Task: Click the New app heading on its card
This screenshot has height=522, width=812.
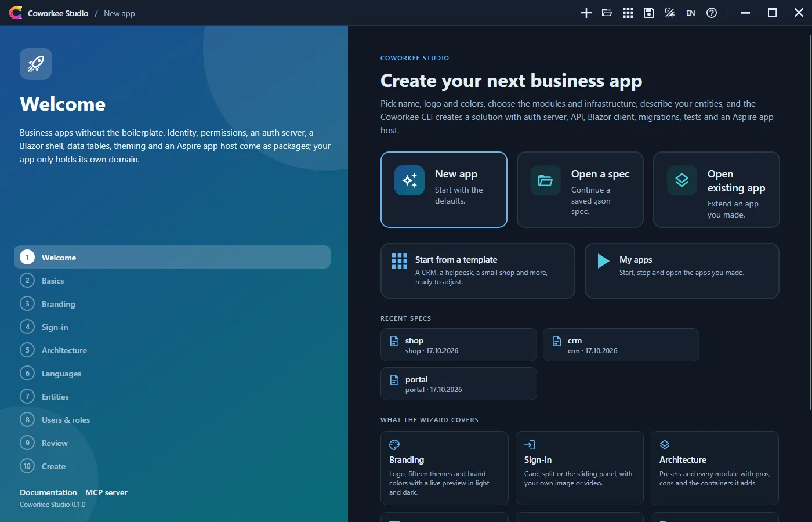Action: [456, 174]
